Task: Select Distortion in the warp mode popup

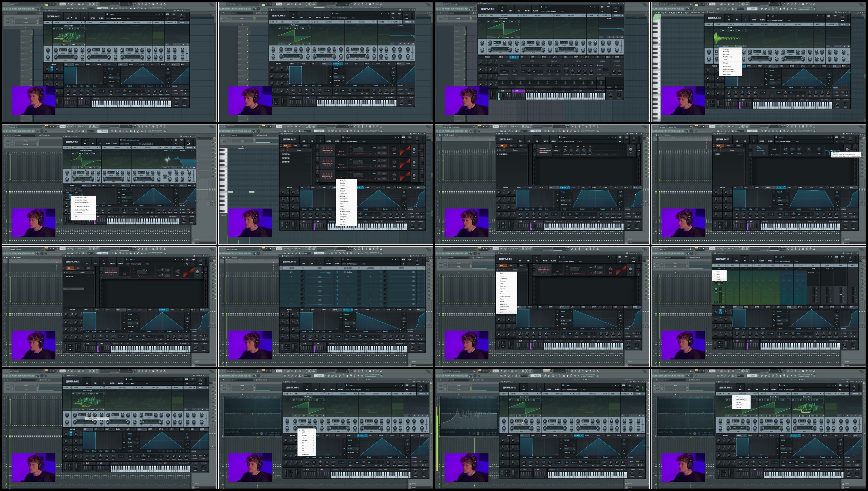Action: tap(304, 440)
